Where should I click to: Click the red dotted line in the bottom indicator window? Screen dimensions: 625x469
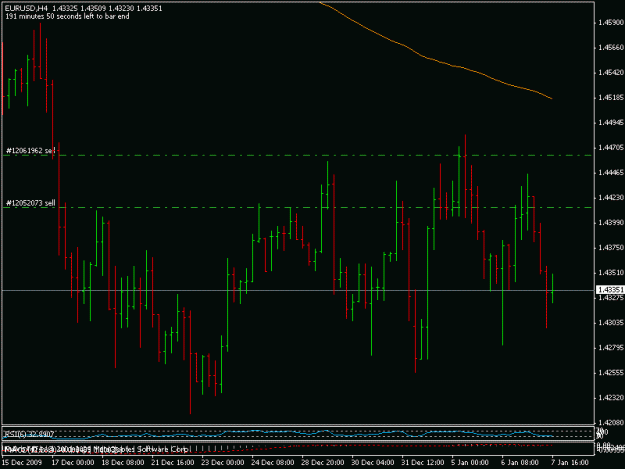click(359, 447)
